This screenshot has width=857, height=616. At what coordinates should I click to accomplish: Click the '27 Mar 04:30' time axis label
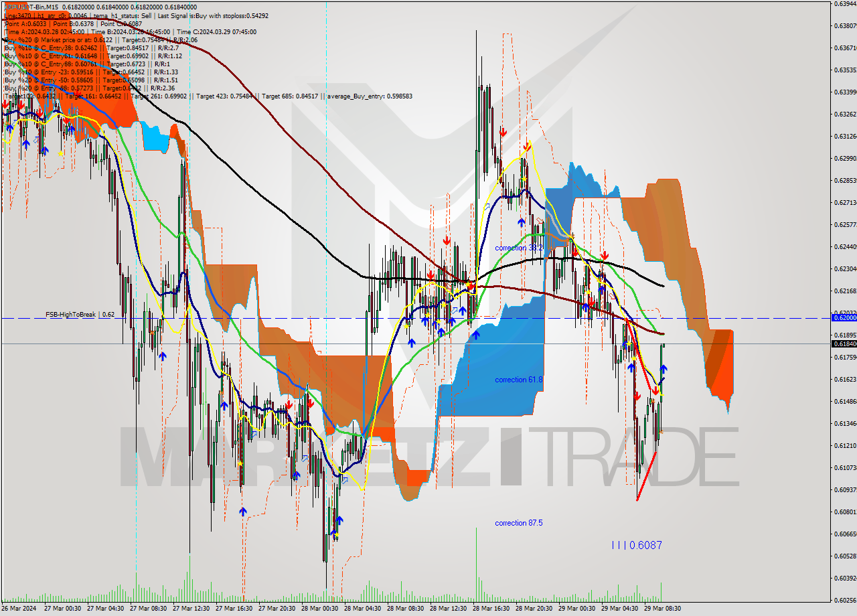click(x=105, y=609)
